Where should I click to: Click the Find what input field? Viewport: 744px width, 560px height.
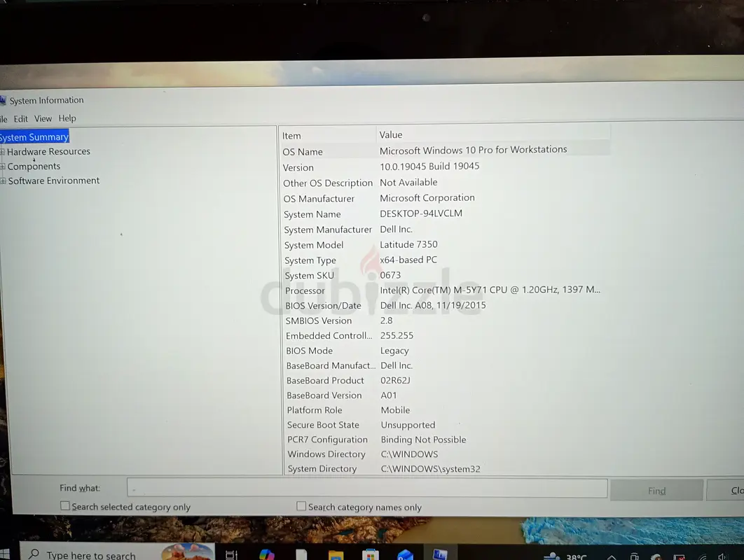click(367, 488)
